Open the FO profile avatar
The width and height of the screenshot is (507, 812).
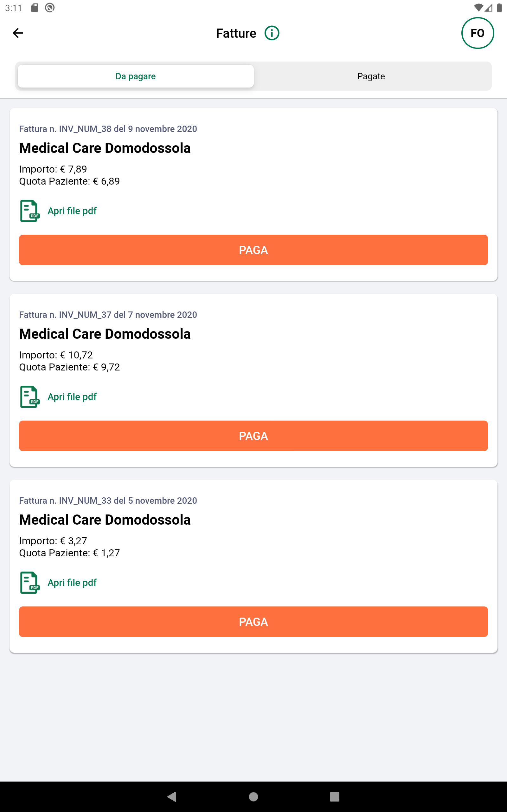[477, 33]
